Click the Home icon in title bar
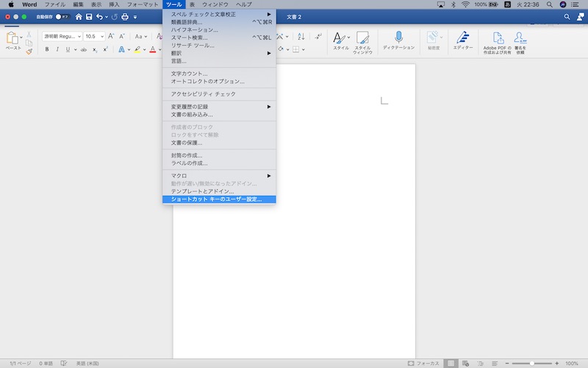Viewport: 588px width, 368px height. 79,17
